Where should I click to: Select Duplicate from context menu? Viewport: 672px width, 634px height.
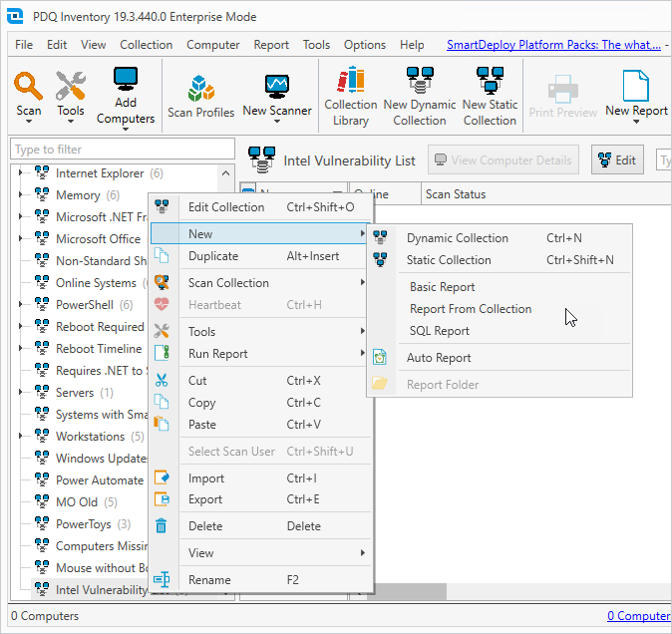point(261,256)
